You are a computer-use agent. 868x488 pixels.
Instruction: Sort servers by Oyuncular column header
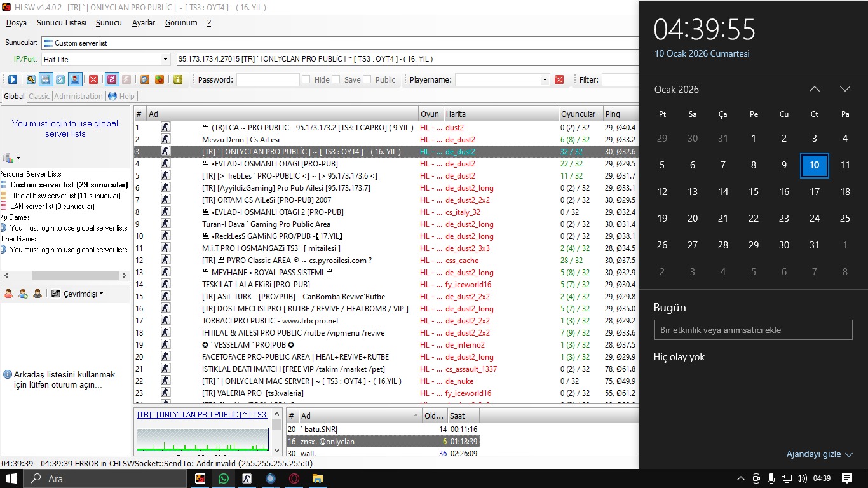[580, 114]
